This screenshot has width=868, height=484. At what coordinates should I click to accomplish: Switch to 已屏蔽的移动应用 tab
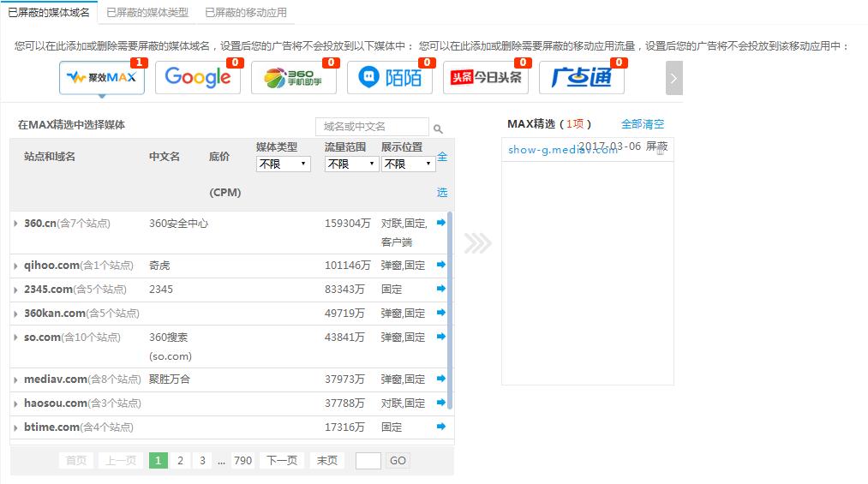[246, 13]
